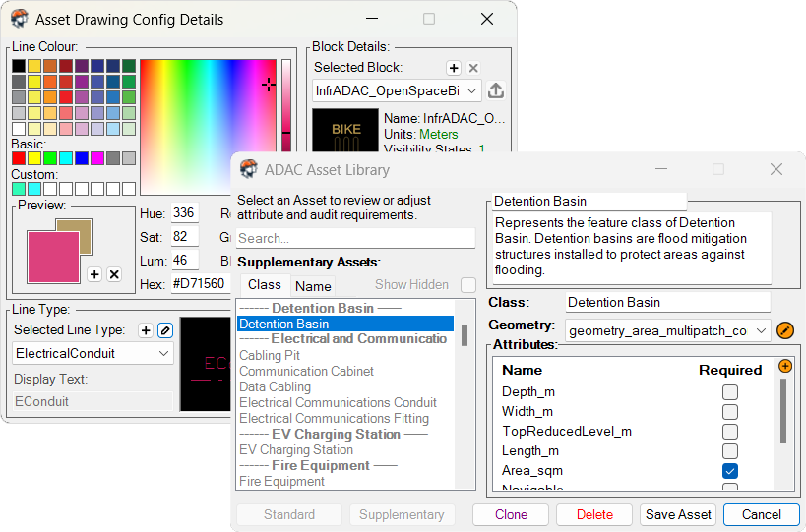806x532 pixels.
Task: Edit the selected line type with the pencil icon
Action: (x=165, y=330)
